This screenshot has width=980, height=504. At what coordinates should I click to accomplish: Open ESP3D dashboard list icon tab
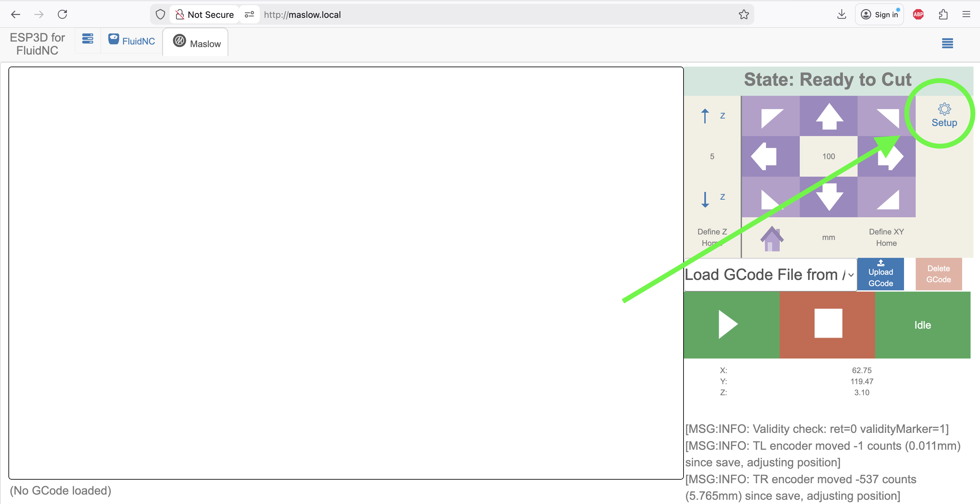(x=87, y=39)
